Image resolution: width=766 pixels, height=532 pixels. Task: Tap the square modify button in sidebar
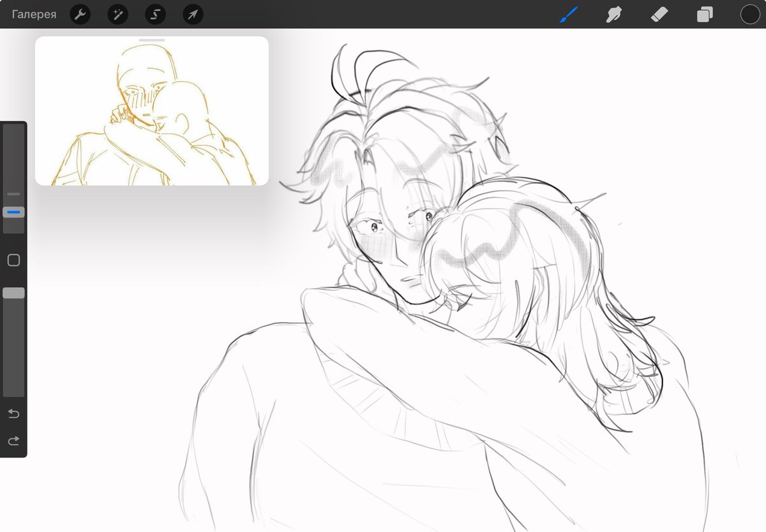tap(13, 260)
